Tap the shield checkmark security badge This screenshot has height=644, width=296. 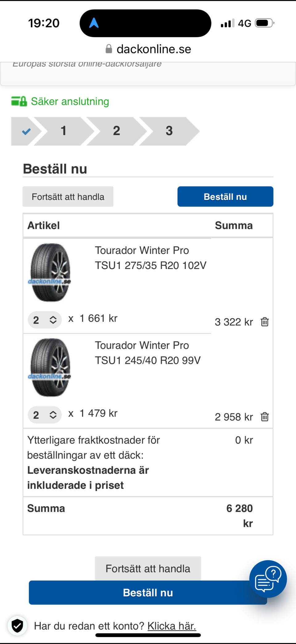pos(17,626)
